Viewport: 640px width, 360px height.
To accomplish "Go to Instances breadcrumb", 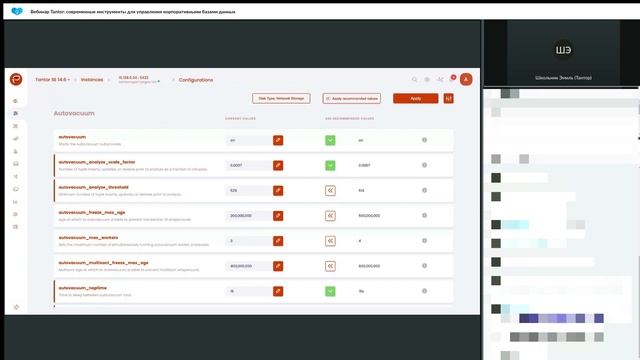I will (92, 80).
